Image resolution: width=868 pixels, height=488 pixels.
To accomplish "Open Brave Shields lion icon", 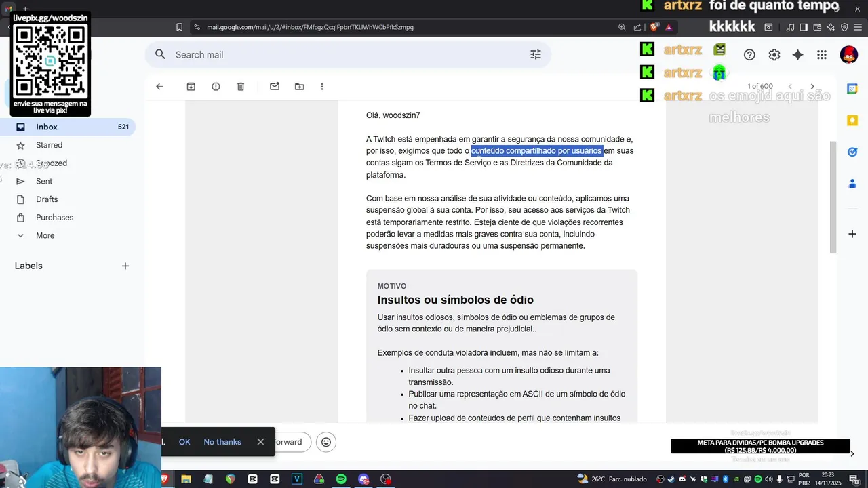I will (654, 27).
